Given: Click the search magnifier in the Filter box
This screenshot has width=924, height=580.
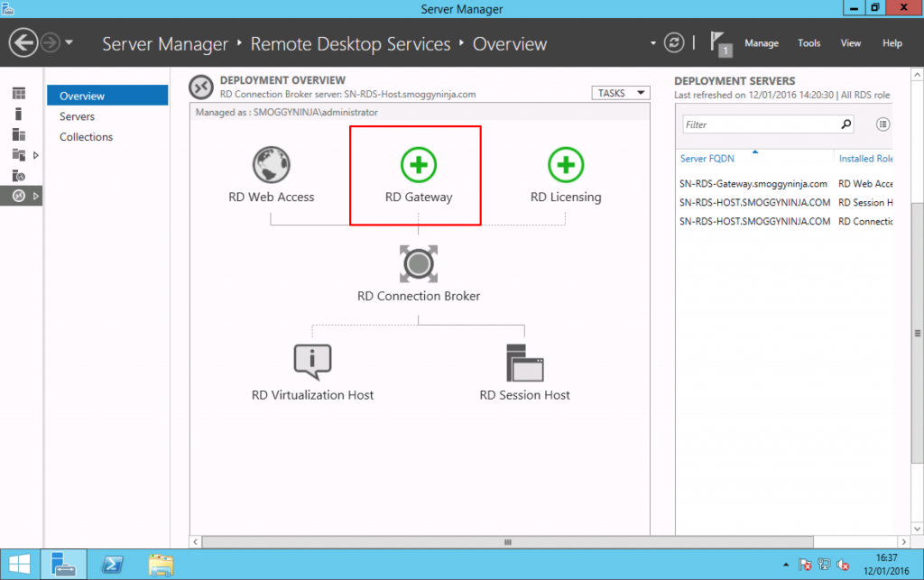Looking at the screenshot, I should pos(845,124).
